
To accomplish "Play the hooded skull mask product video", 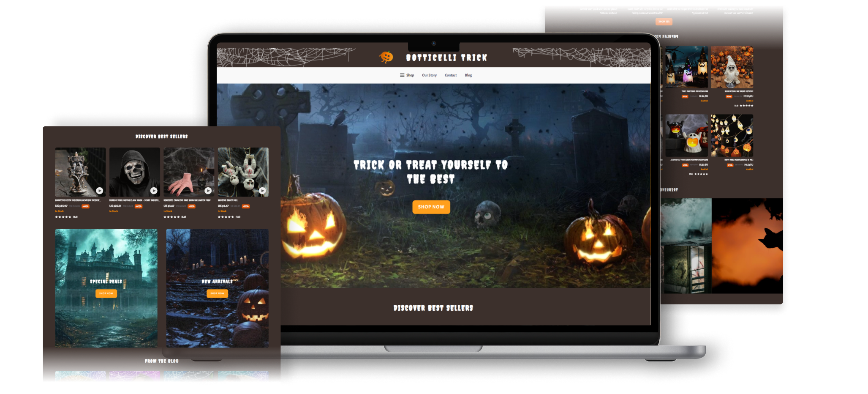I will (x=154, y=191).
